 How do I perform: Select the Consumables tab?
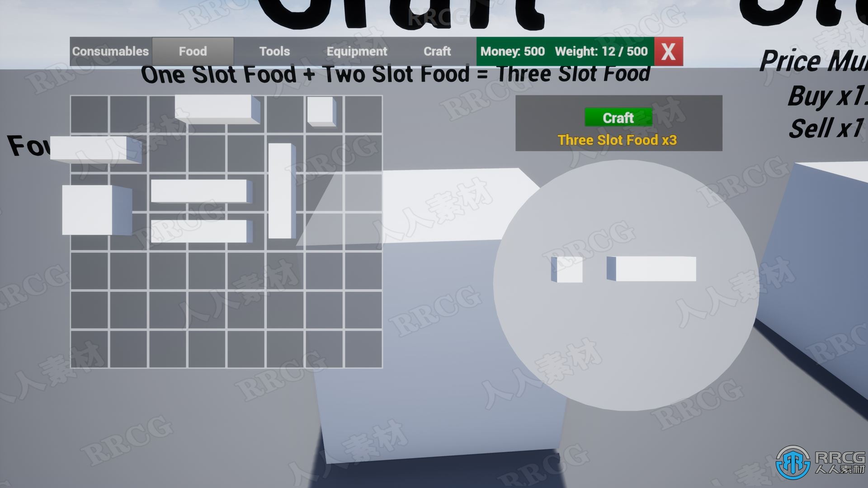(x=109, y=51)
